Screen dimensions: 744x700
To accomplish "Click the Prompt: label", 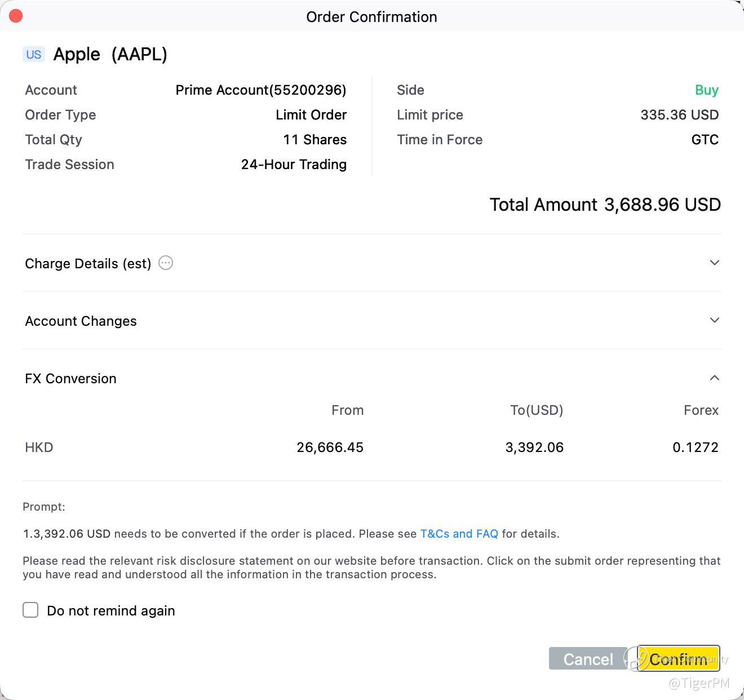I will (44, 507).
